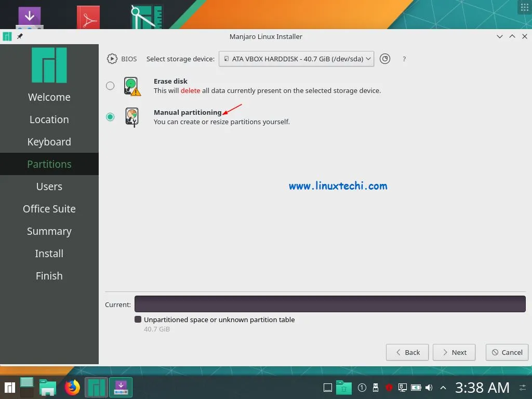Click the Current partition layout bar
The width and height of the screenshot is (532, 399).
(x=330, y=304)
